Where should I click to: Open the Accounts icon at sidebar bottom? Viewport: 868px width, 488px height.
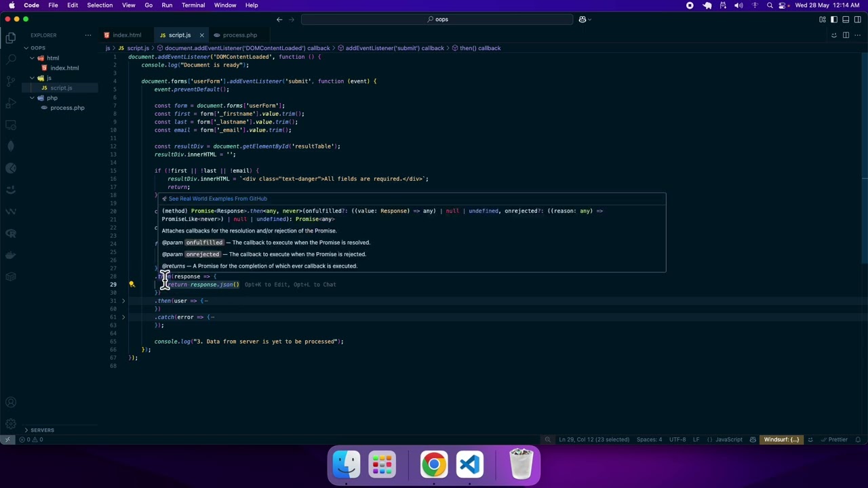coord(11,403)
